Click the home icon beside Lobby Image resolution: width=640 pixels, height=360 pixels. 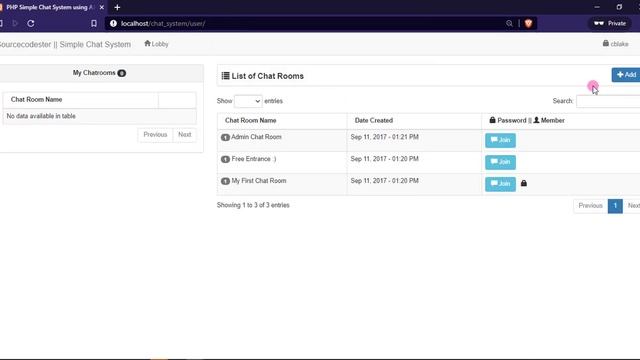(x=147, y=43)
